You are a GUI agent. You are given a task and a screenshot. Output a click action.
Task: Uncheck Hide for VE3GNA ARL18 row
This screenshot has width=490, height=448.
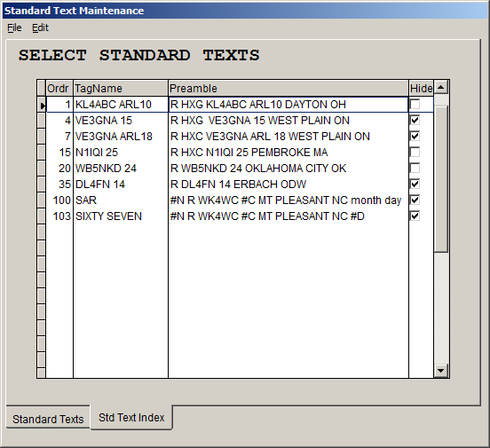click(x=415, y=137)
